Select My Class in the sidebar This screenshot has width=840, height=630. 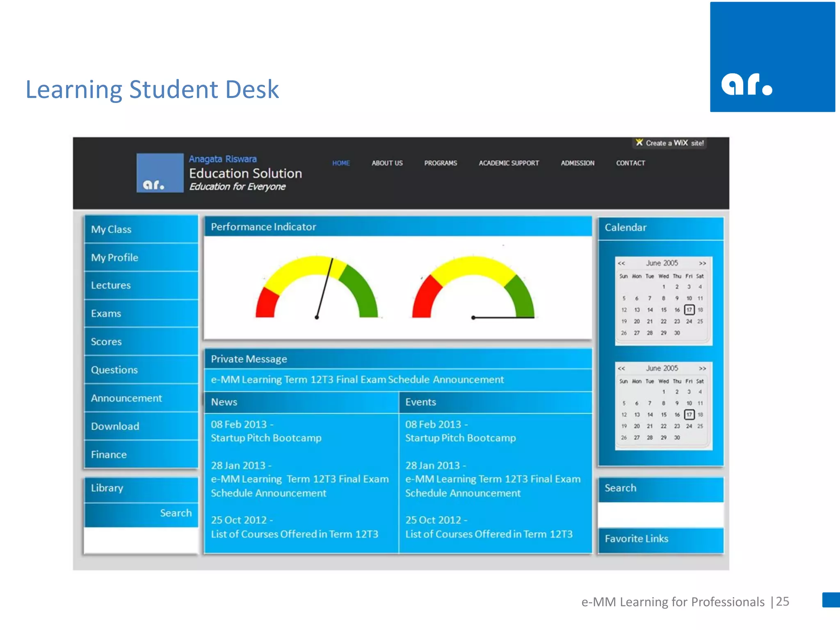click(x=141, y=229)
